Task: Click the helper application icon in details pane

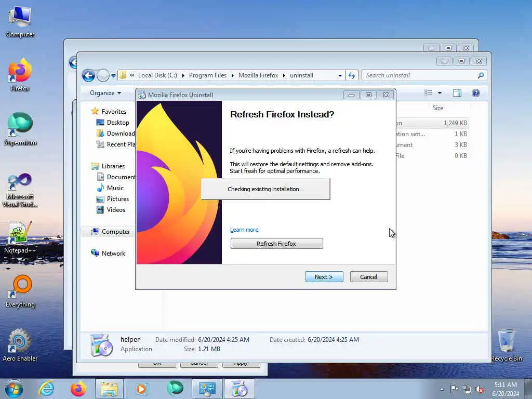Action: point(101,345)
